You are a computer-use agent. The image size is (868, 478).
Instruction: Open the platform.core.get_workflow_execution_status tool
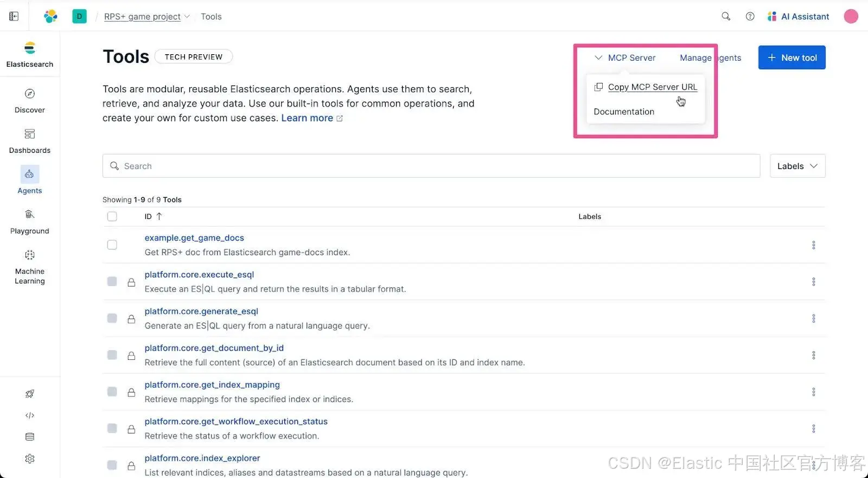(236, 421)
